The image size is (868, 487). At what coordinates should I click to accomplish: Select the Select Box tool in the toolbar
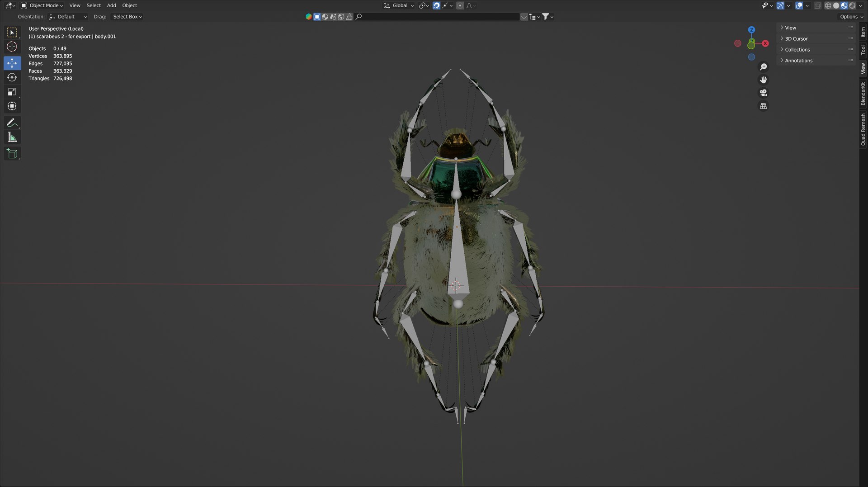[12, 33]
